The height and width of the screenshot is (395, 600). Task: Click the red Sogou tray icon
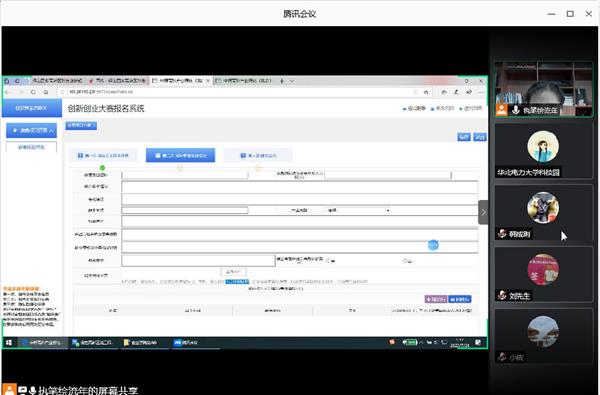tap(392, 342)
